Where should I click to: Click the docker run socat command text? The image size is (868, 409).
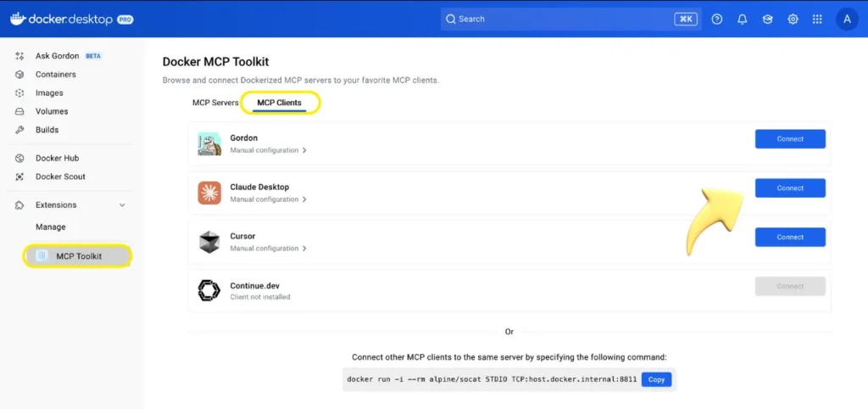point(492,379)
